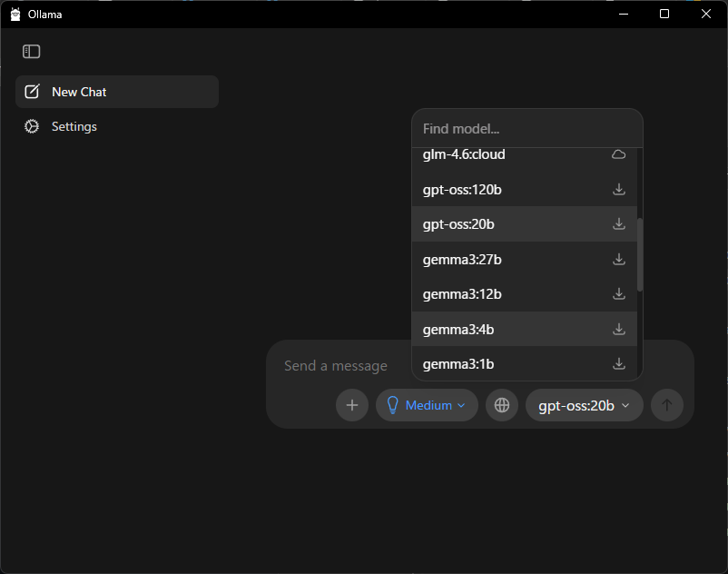The image size is (728, 574).
Task: Click the download icon for gemma3:1b
Action: 619,364
